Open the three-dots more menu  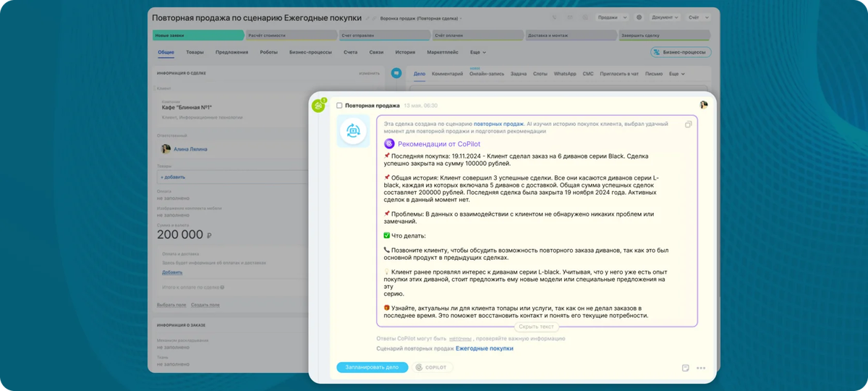tap(701, 368)
